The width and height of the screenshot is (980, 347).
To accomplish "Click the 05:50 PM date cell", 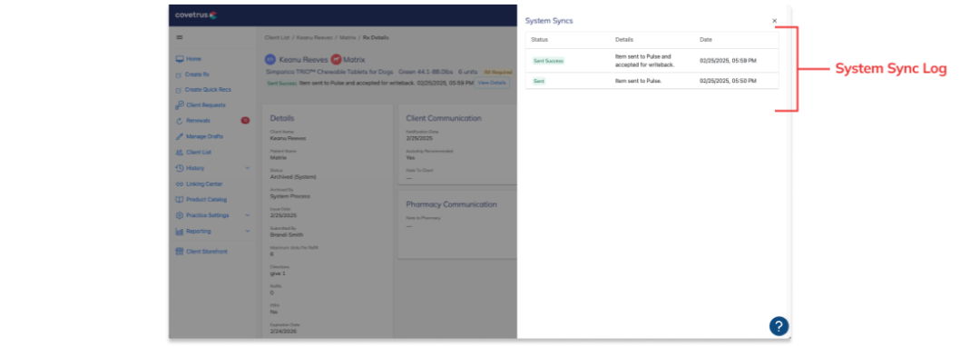I will click(x=728, y=81).
